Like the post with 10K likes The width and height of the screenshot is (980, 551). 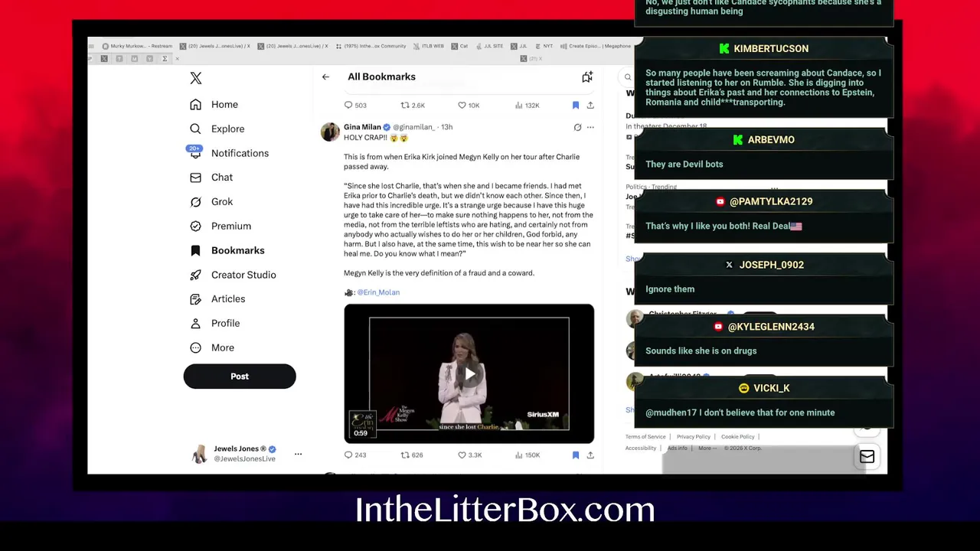(x=469, y=105)
